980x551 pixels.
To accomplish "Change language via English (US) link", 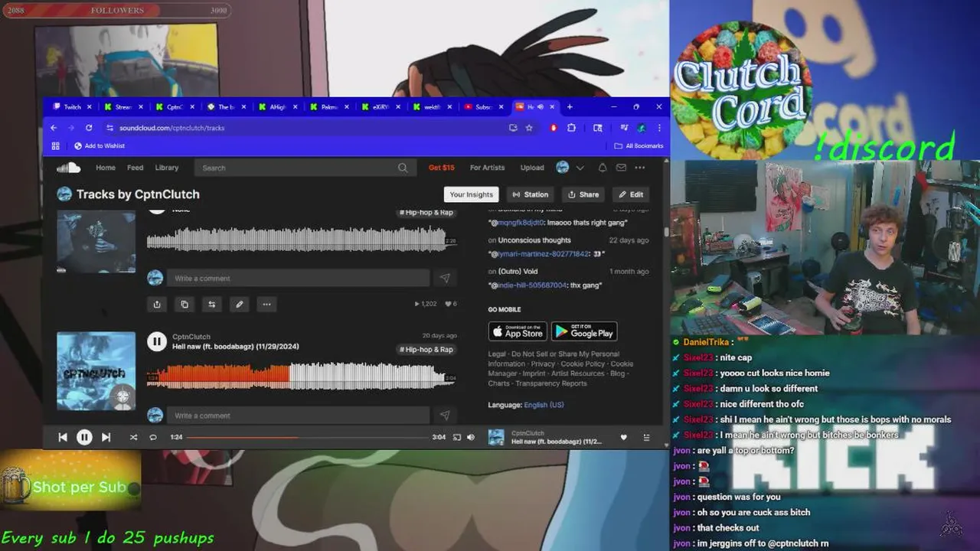I will pyautogui.click(x=544, y=405).
